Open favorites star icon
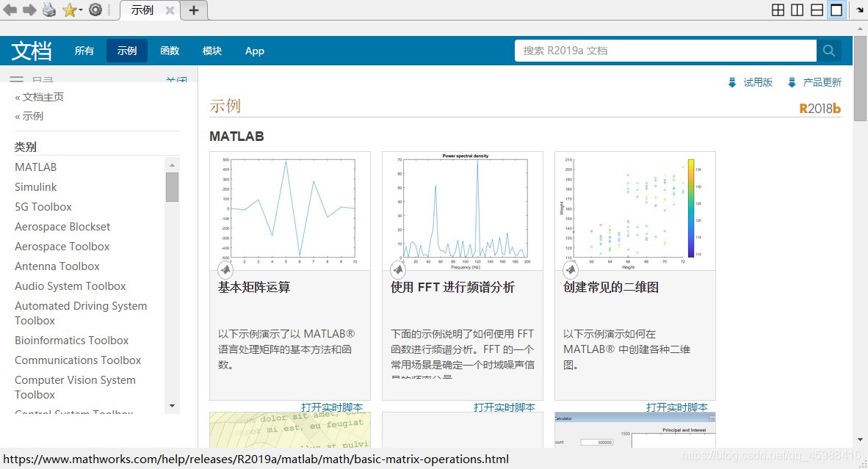 (x=70, y=10)
